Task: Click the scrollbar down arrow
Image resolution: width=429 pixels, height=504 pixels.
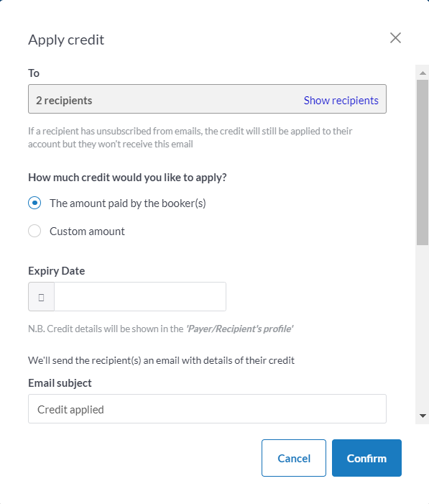Action: tap(423, 416)
